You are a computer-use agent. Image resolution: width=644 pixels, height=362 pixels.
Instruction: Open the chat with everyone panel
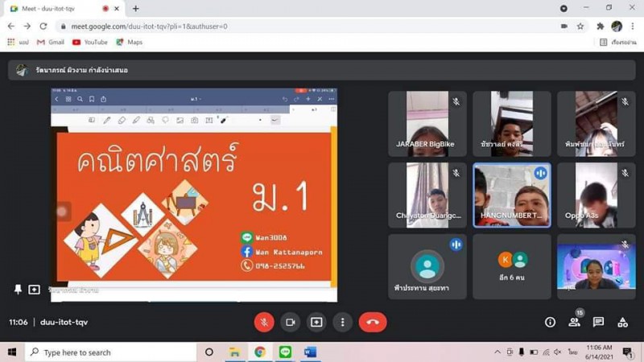click(x=598, y=322)
